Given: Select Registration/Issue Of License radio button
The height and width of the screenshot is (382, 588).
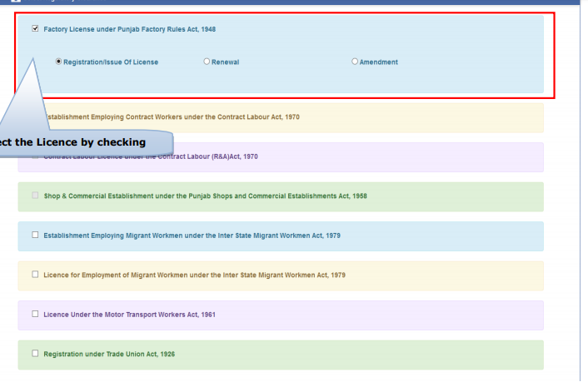Looking at the screenshot, I should click(58, 62).
